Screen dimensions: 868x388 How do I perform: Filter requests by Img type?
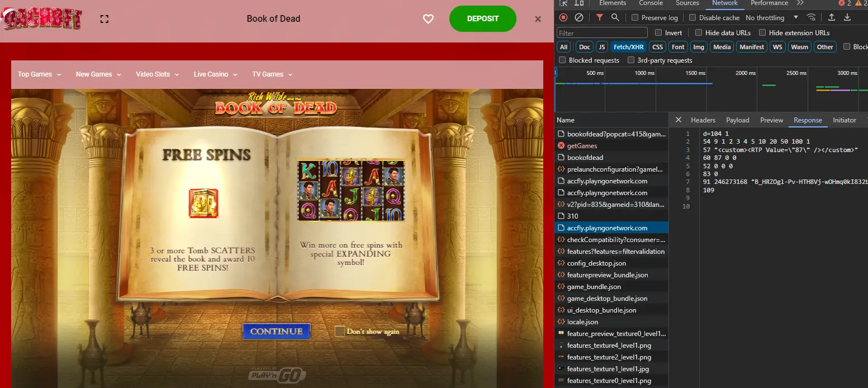click(x=698, y=47)
